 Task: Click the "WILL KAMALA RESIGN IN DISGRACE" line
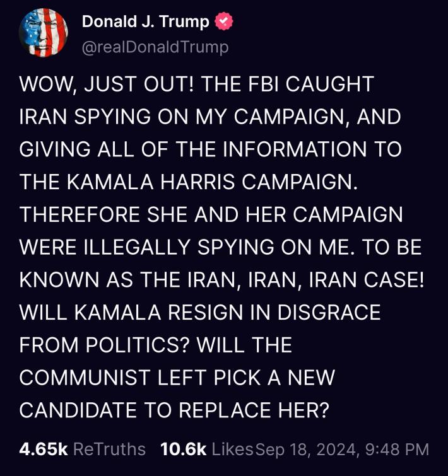[x=200, y=313]
